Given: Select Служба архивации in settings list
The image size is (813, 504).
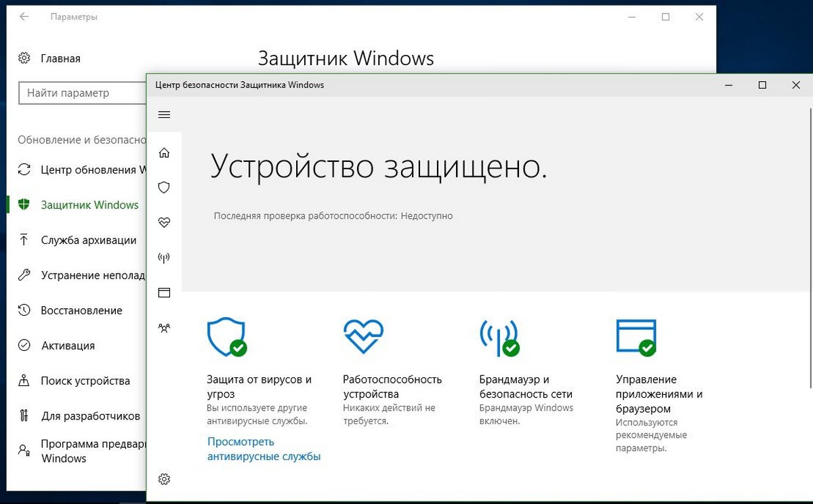Looking at the screenshot, I should point(88,240).
